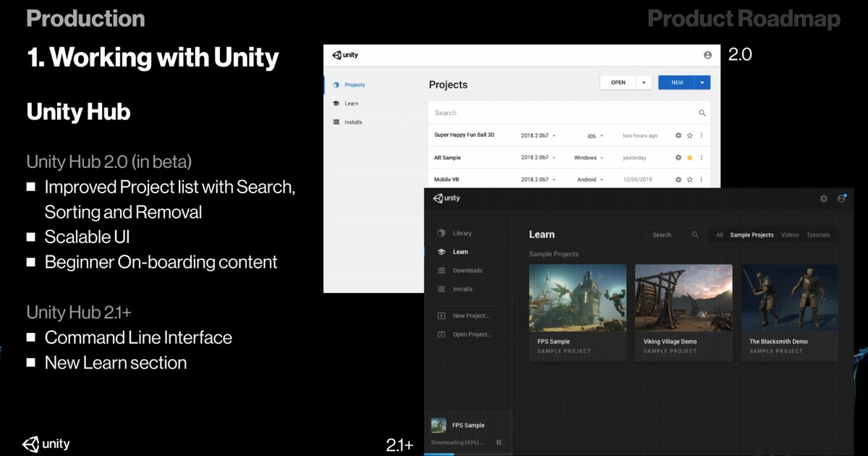
Task: Click the Downloads list icon in dark sidebar
Action: pos(441,271)
